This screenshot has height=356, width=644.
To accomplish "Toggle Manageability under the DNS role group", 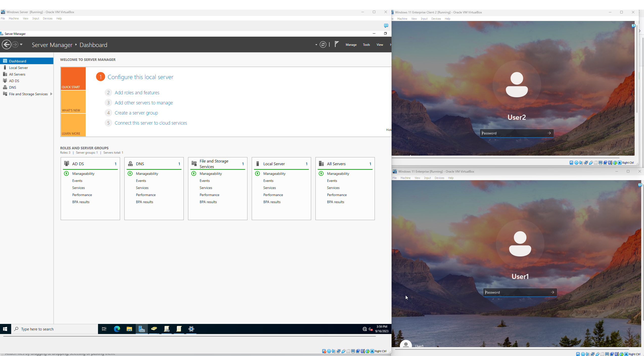I will 147,174.
